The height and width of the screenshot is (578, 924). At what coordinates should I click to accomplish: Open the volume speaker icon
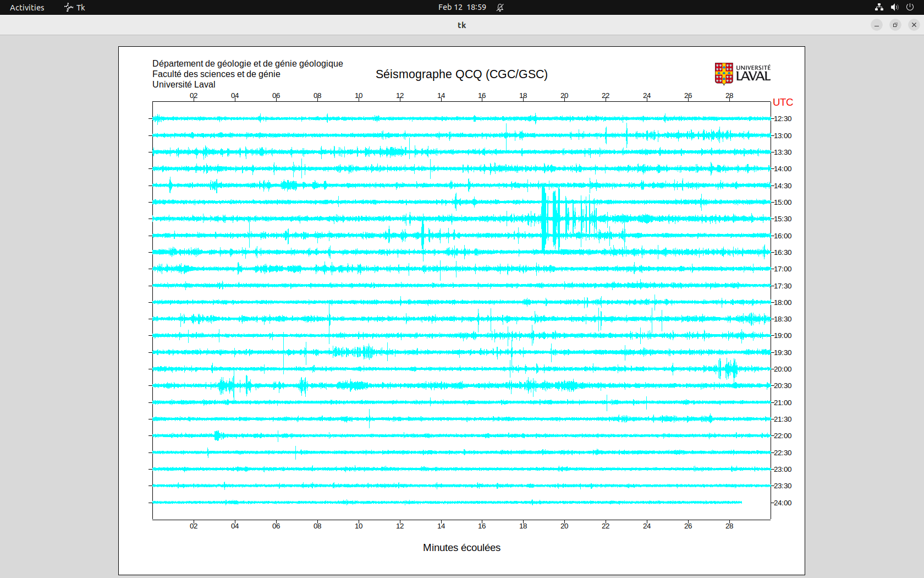coord(894,7)
